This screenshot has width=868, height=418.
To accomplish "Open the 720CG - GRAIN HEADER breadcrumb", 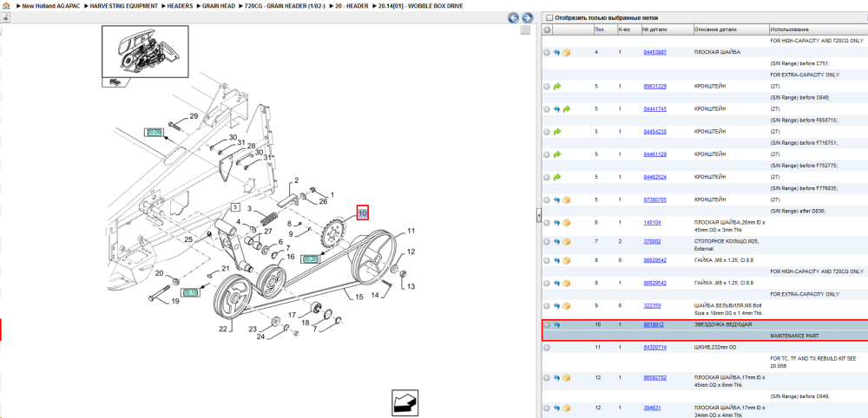I will point(285,5).
